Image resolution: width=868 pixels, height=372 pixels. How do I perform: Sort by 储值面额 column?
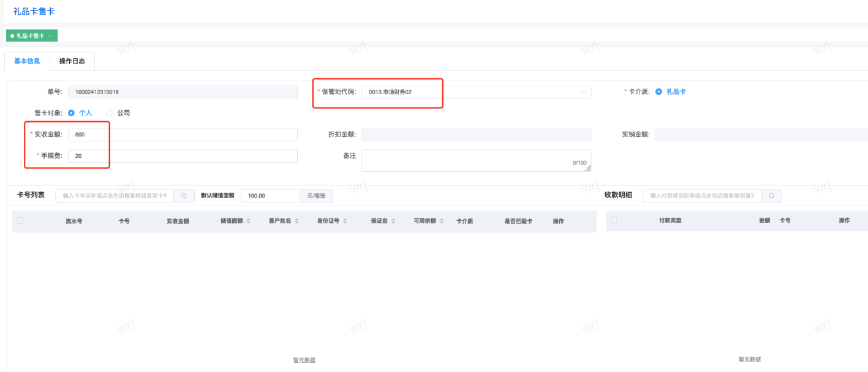click(x=248, y=221)
